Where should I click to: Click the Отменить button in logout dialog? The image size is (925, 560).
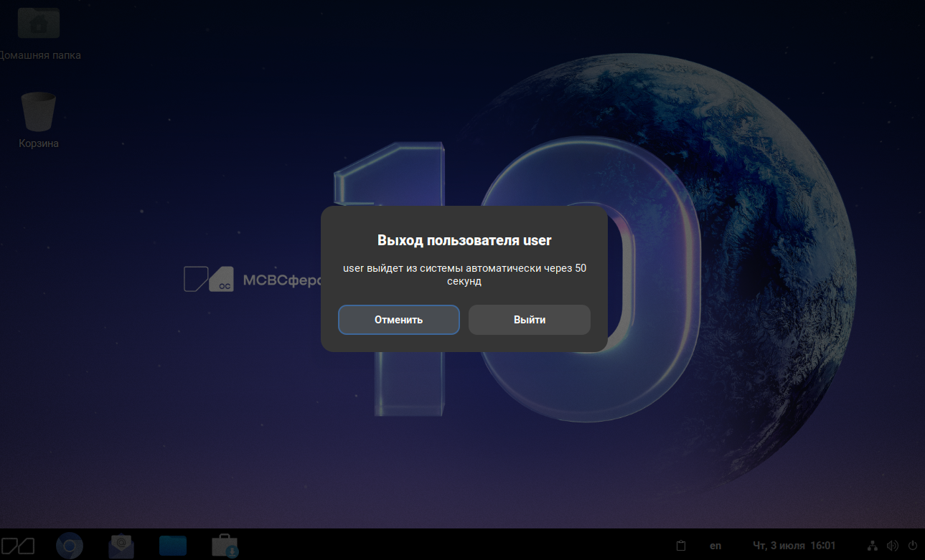click(398, 320)
